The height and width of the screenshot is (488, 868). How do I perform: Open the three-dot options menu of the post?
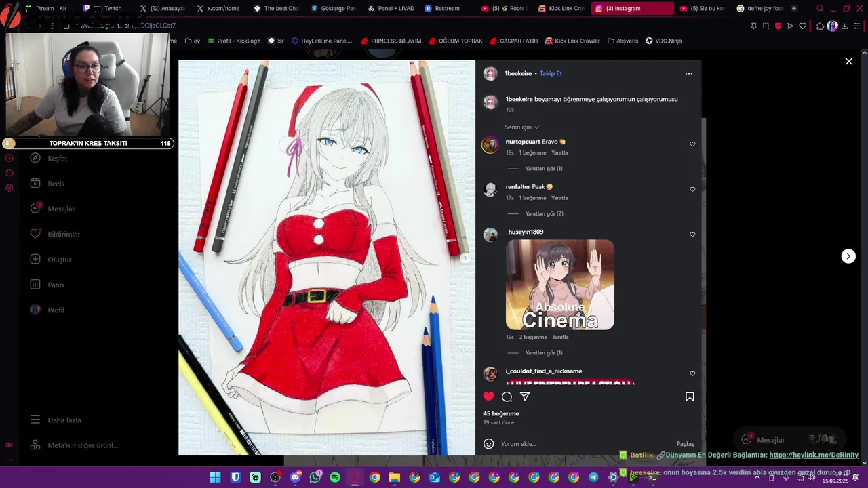coord(689,73)
